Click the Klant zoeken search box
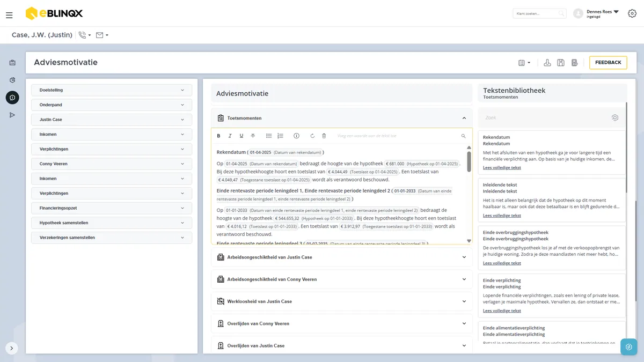Image resolution: width=644 pixels, height=362 pixels. point(539,13)
